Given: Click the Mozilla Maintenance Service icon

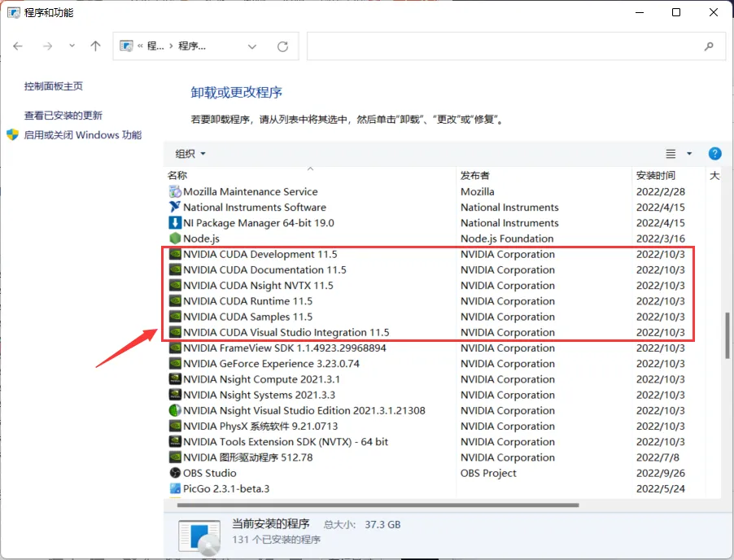Looking at the screenshot, I should pos(175,191).
